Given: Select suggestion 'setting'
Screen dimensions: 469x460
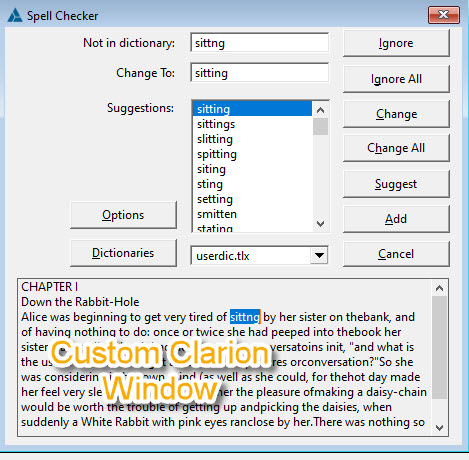Looking at the screenshot, I should 252,199.
